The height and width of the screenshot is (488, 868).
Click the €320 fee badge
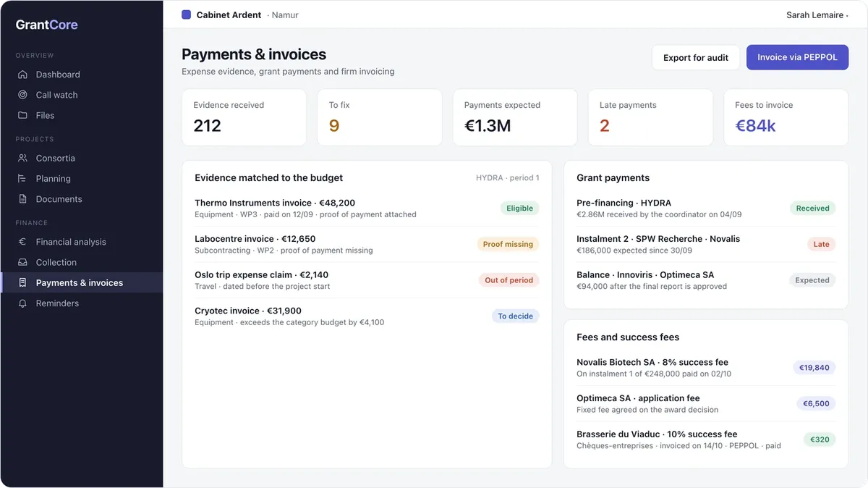(x=820, y=439)
